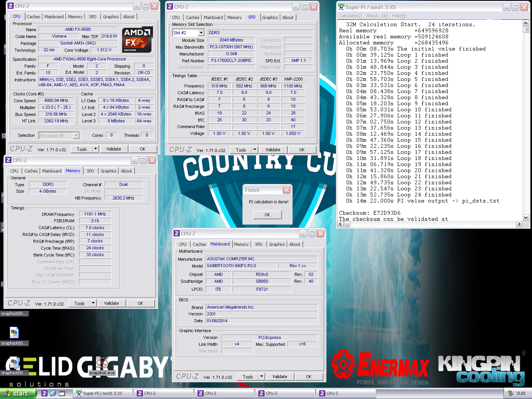Click the BIOS Version value 2301
This screenshot has width=532, height=399.
pyautogui.click(x=262, y=314)
